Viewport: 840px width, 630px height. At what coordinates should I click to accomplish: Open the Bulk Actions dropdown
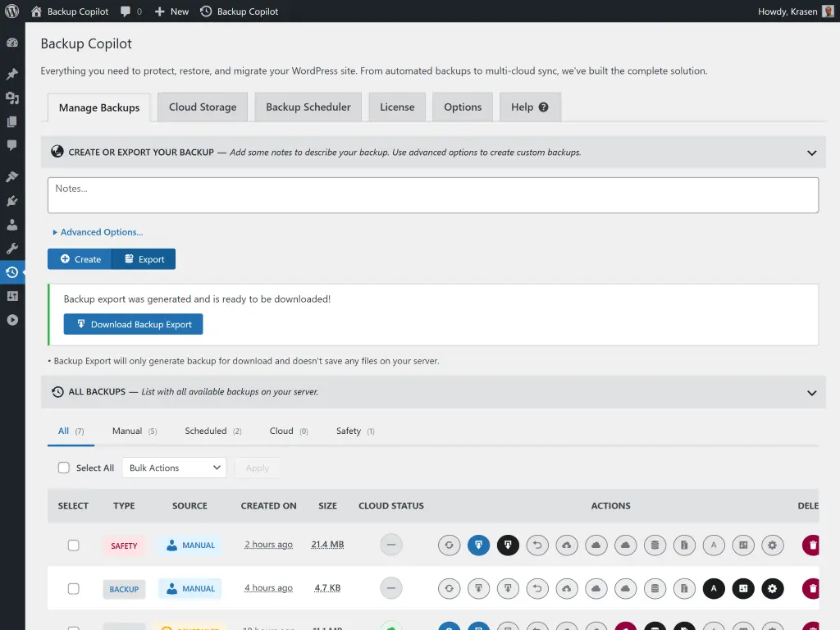coord(174,468)
